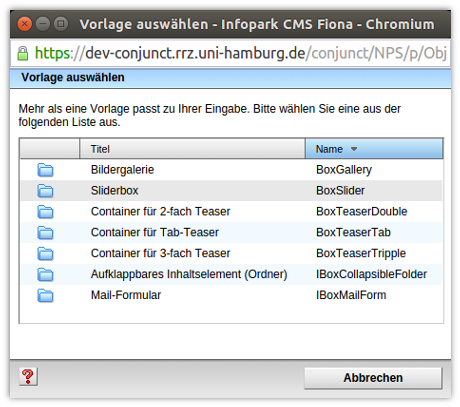
Task: Choose the BoxSlider template name
Action: tap(340, 191)
